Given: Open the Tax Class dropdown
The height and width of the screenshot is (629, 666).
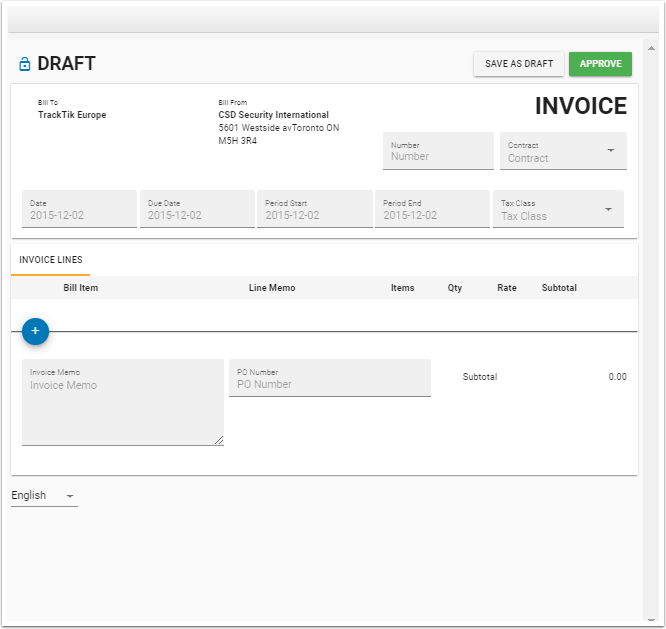Looking at the screenshot, I should tap(558, 209).
